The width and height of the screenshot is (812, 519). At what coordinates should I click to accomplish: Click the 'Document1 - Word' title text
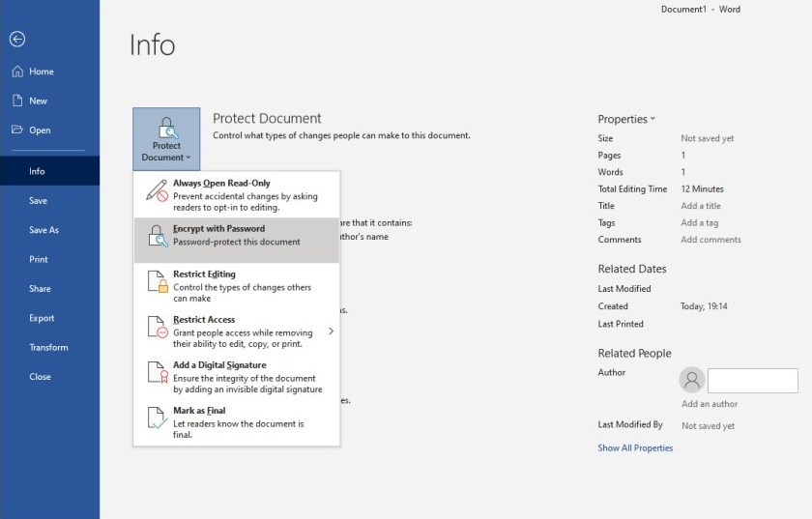700,10
